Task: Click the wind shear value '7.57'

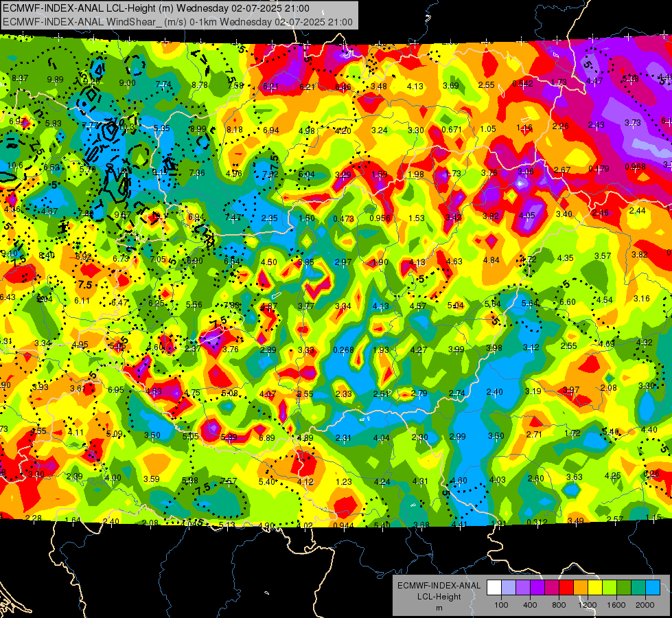Action: (x=229, y=481)
